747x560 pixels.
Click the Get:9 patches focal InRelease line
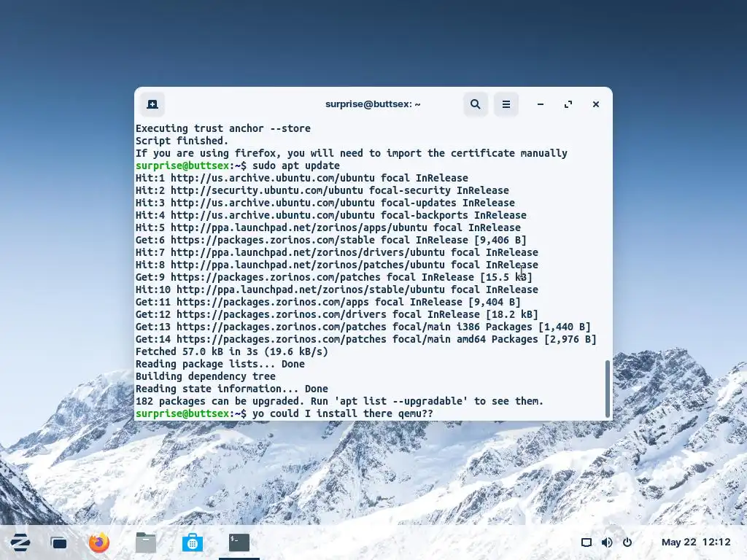[334, 277]
